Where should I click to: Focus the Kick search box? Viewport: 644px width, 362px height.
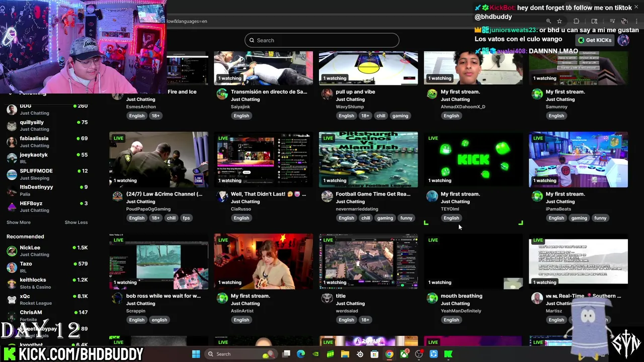click(322, 40)
